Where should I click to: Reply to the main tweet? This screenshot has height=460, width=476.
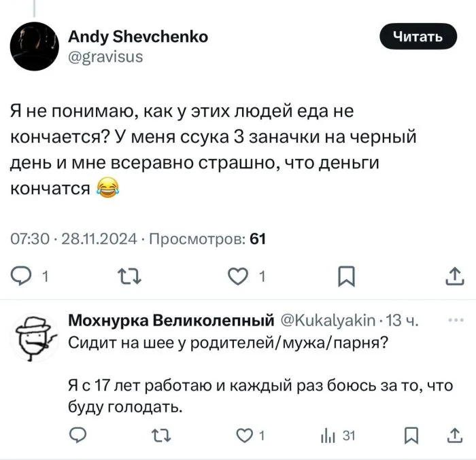tap(23, 276)
